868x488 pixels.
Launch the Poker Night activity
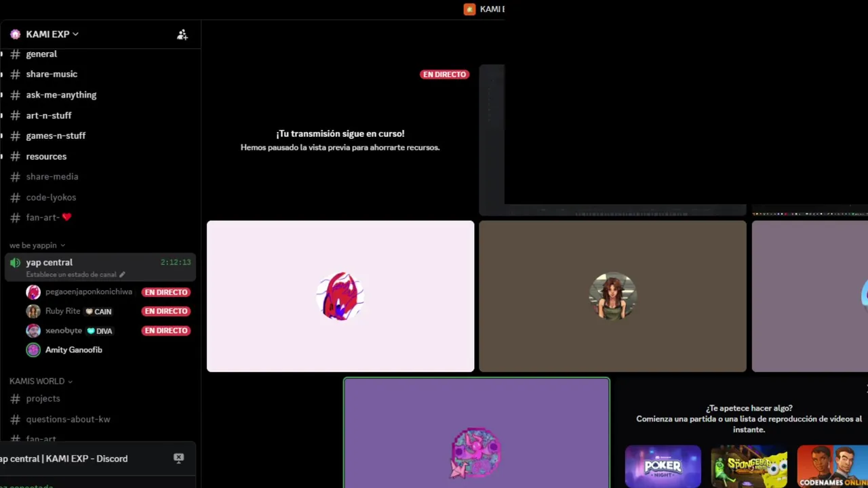pyautogui.click(x=663, y=466)
